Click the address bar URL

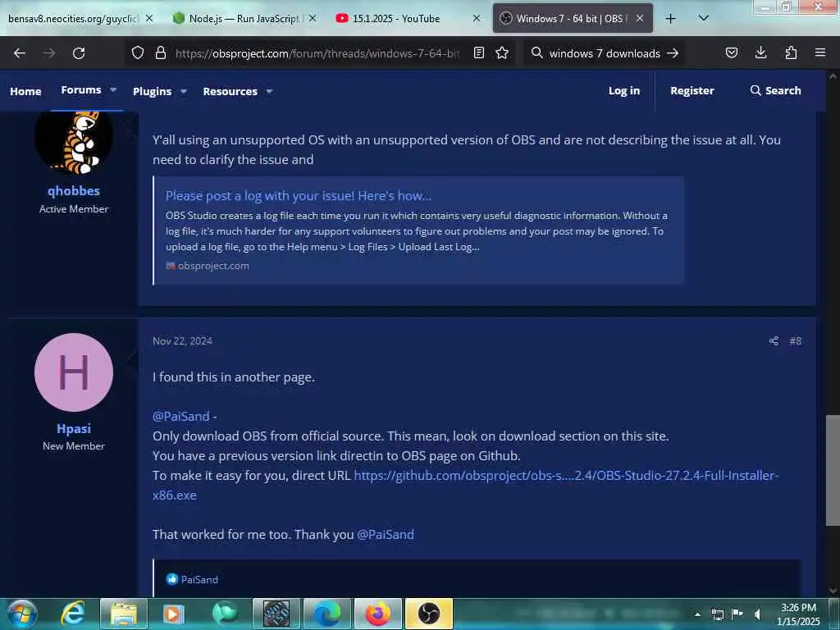317,53
